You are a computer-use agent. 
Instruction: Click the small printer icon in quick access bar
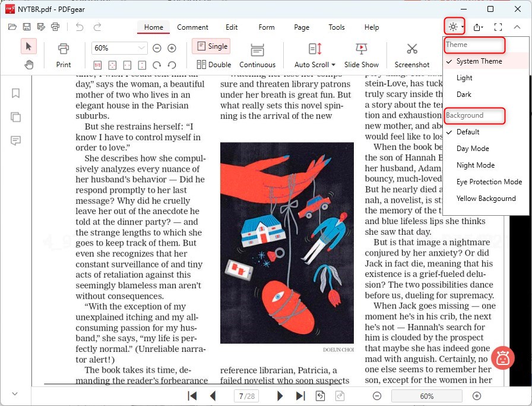55,27
